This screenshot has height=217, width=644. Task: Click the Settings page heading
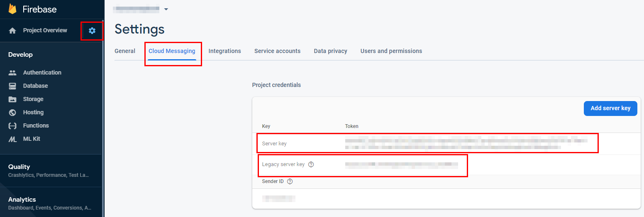(139, 29)
